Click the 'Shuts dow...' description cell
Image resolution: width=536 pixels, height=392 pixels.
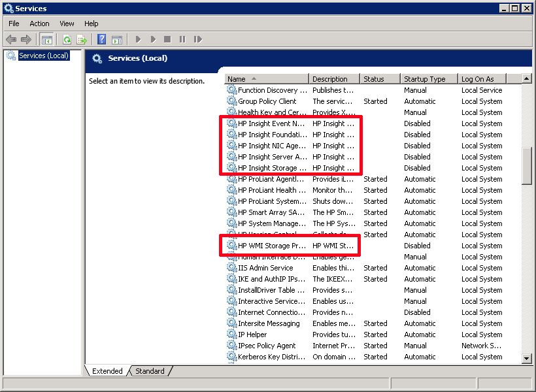[333, 201]
